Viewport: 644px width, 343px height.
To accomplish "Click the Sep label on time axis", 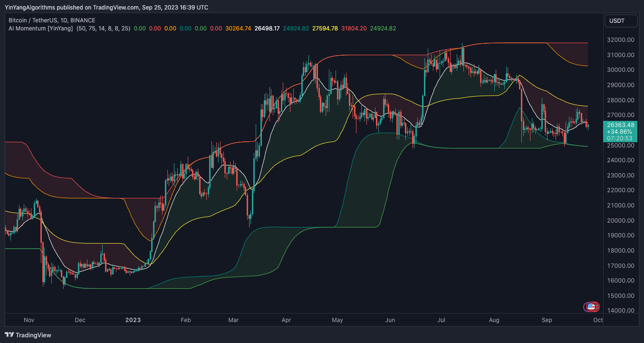I will (547, 320).
